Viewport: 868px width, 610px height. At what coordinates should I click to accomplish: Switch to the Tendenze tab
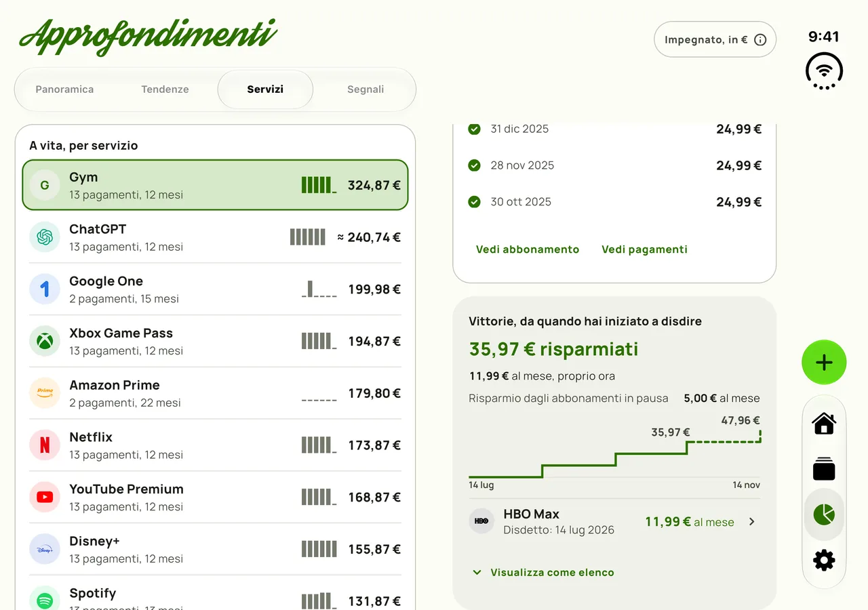[x=165, y=89]
